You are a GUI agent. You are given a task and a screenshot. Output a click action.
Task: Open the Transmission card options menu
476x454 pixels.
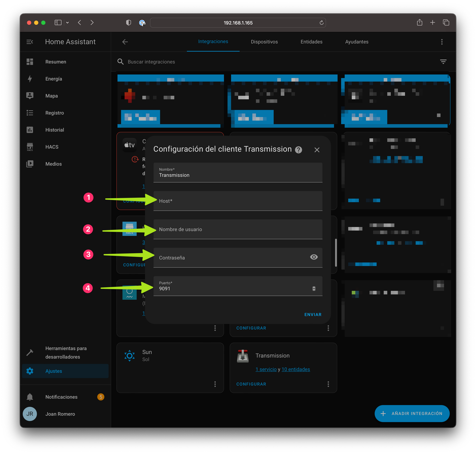[x=328, y=384]
